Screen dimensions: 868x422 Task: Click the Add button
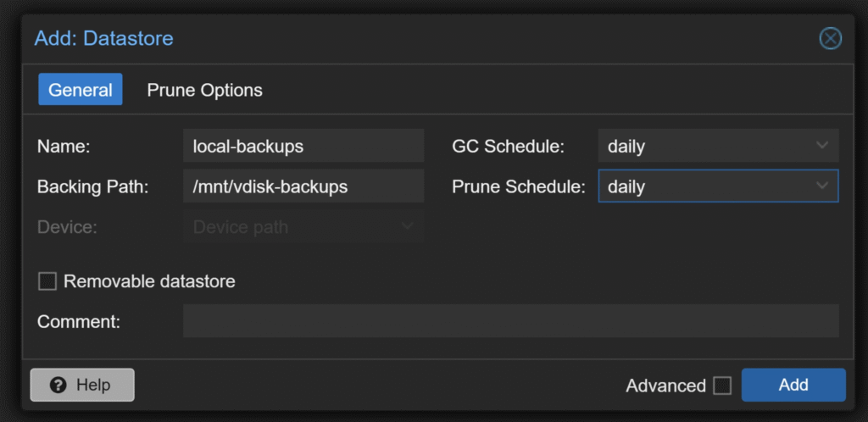click(x=793, y=385)
